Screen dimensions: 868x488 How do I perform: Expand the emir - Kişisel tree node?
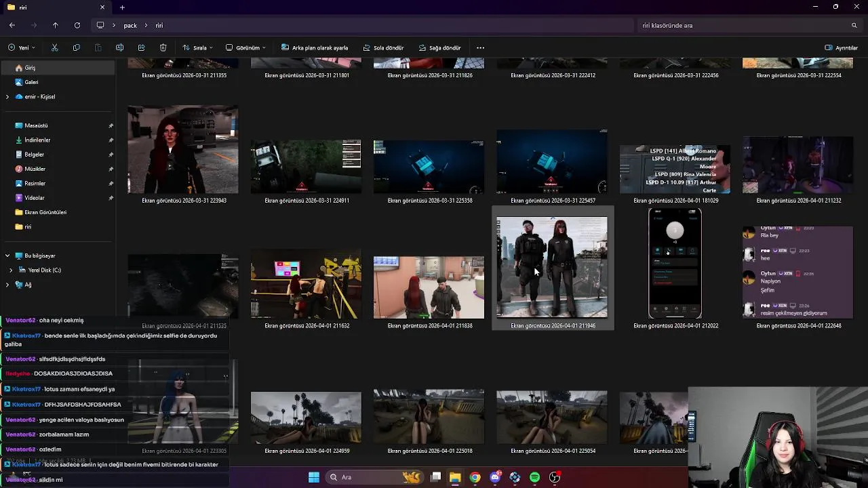point(7,97)
